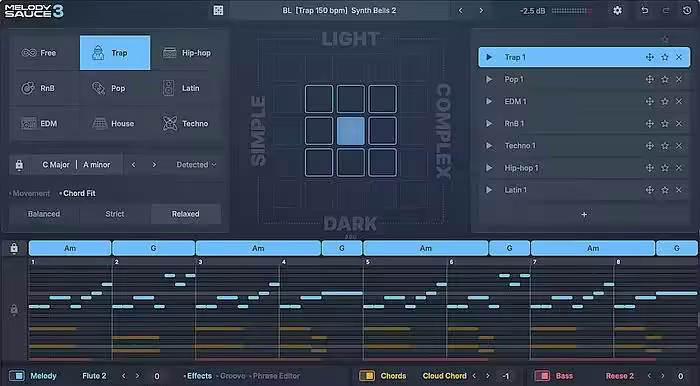This screenshot has width=700, height=386.
Task: Click the dice randomize icon in top bar
Action: 218,10
